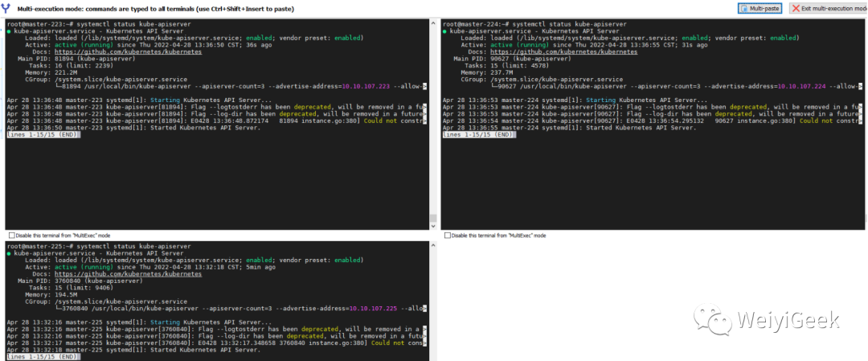Viewport: 868px width, 361px height.
Task: Click the '31s ago' uptime text
Action: tap(694, 45)
